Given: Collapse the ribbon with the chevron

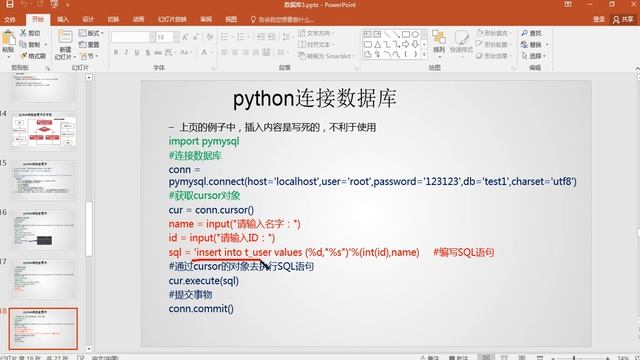Looking at the screenshot, I should 637,69.
